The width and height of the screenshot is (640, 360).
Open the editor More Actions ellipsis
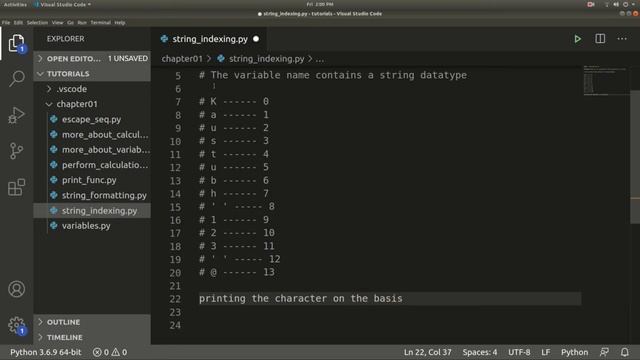click(622, 39)
